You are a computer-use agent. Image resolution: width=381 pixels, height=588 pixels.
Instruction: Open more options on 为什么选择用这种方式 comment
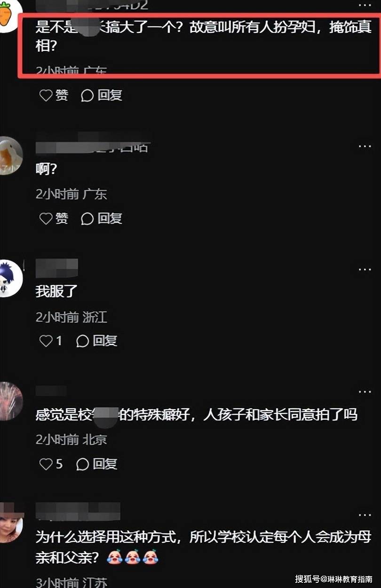(365, 515)
